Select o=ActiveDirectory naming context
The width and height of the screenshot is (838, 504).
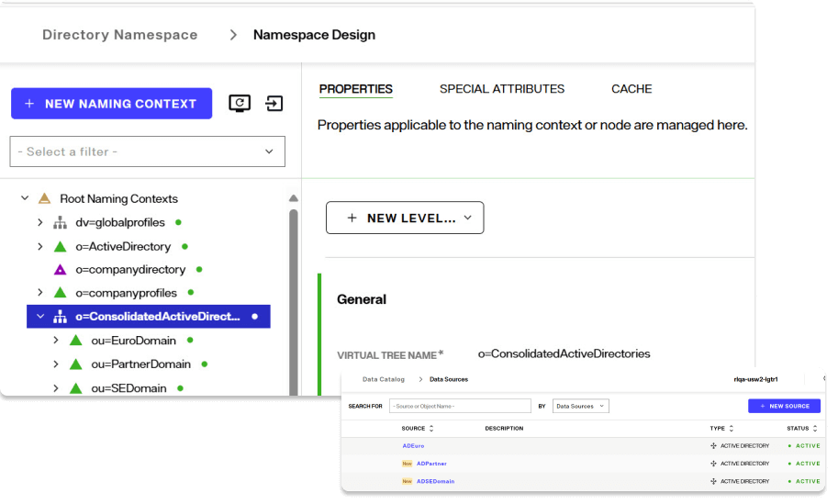click(x=123, y=246)
